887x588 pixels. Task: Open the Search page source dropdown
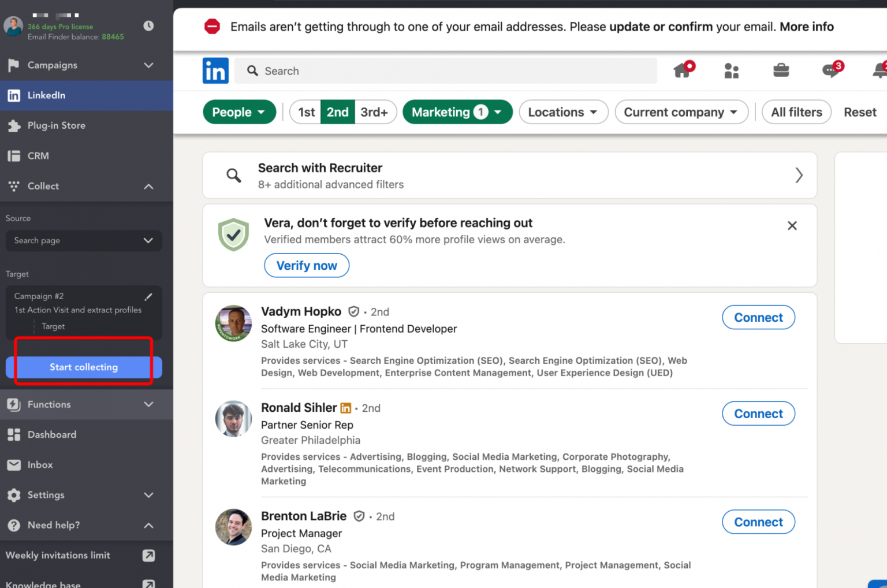pyautogui.click(x=83, y=241)
